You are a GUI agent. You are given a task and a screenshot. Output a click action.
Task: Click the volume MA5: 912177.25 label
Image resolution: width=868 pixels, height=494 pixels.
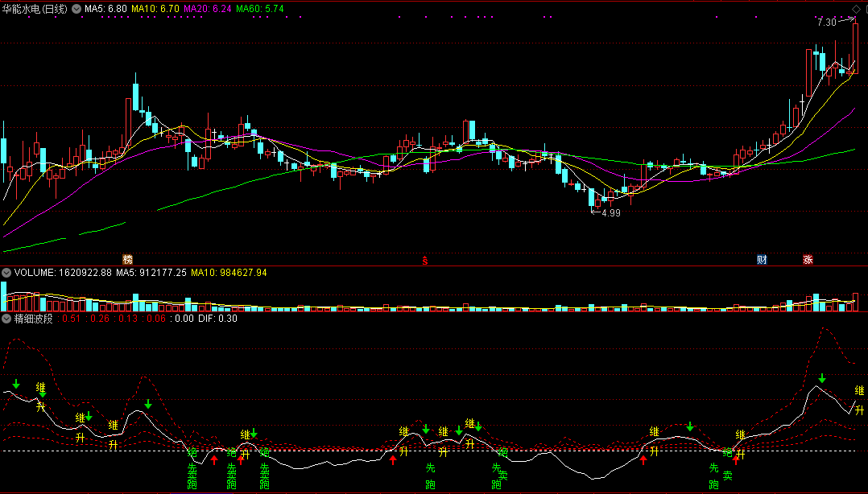(x=151, y=273)
